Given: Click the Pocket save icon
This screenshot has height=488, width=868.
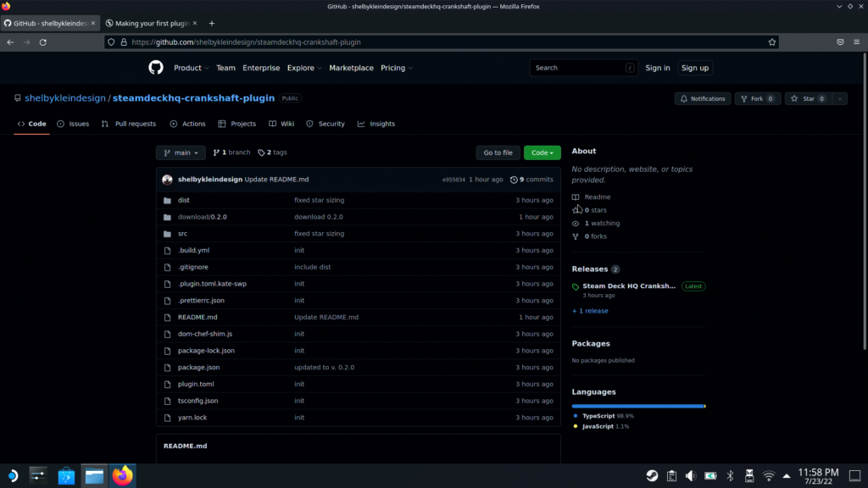Looking at the screenshot, I should coord(840,42).
